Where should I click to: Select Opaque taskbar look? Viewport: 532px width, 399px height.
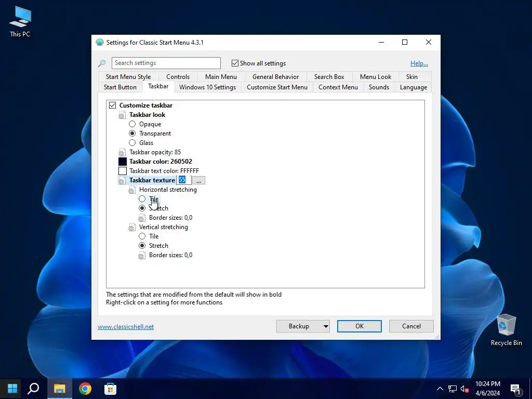coord(132,124)
